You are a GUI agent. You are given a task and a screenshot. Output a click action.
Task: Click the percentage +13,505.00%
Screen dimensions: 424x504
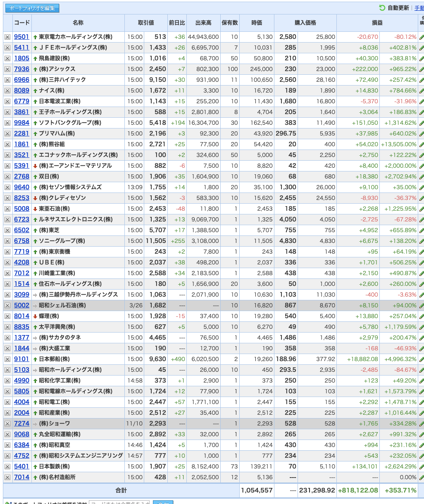[398, 144]
